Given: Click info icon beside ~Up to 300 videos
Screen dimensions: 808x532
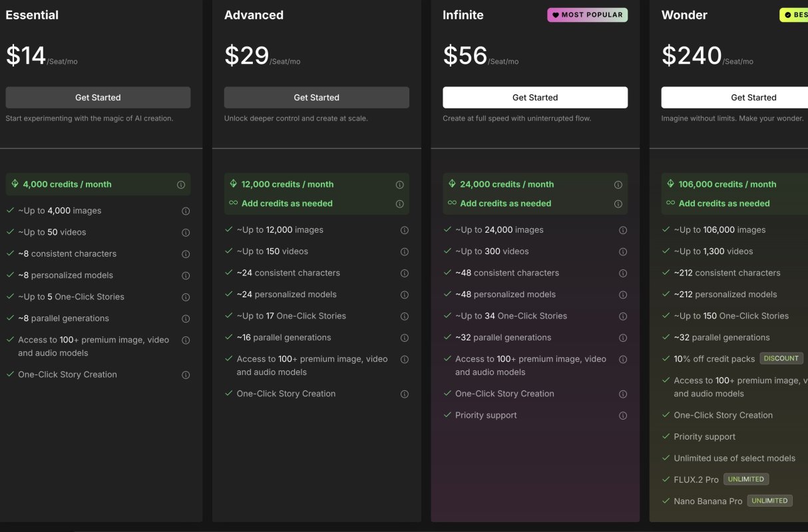Looking at the screenshot, I should [623, 252].
